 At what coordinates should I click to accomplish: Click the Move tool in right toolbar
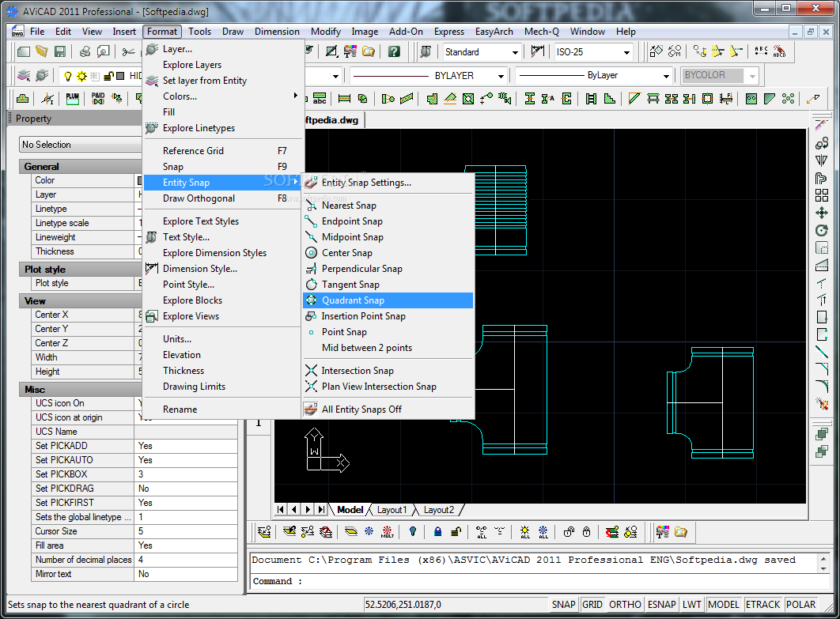tap(822, 213)
